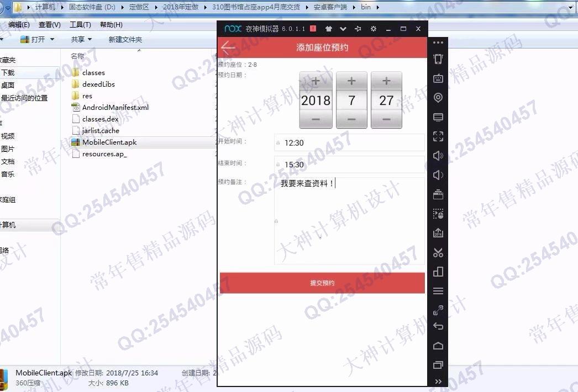Click the Nox shake device icon
The width and height of the screenshot is (578, 392).
(438, 59)
